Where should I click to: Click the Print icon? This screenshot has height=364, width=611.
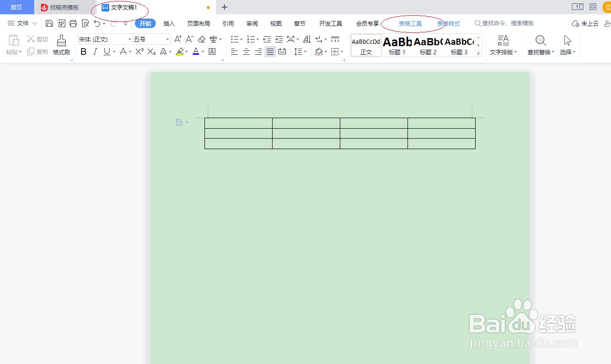pos(73,23)
